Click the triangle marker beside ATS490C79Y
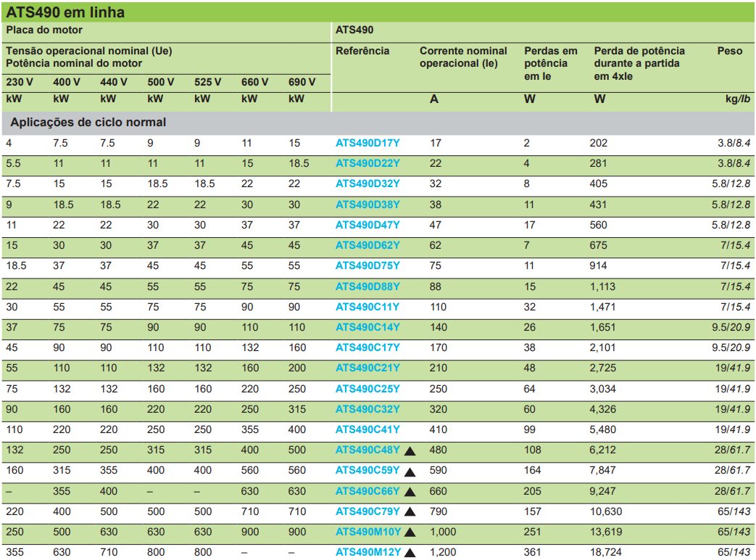Screen dimensions: 756x560 coord(410,512)
